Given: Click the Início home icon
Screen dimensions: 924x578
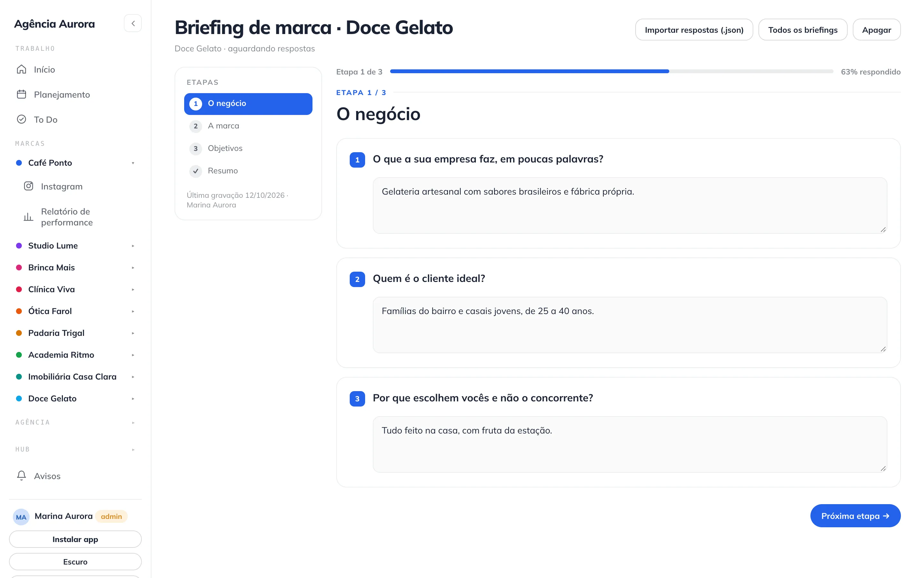Looking at the screenshot, I should click(21, 69).
